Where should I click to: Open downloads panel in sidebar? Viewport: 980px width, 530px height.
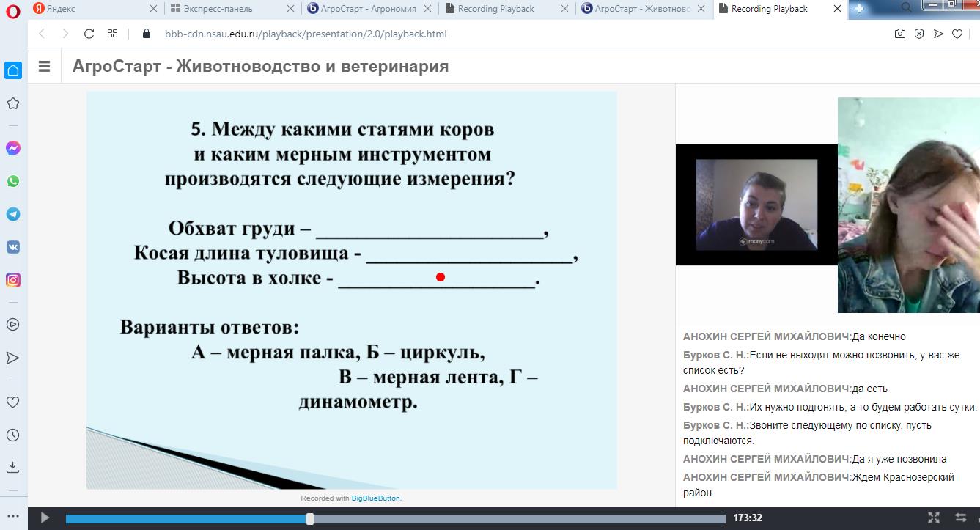click(12, 468)
